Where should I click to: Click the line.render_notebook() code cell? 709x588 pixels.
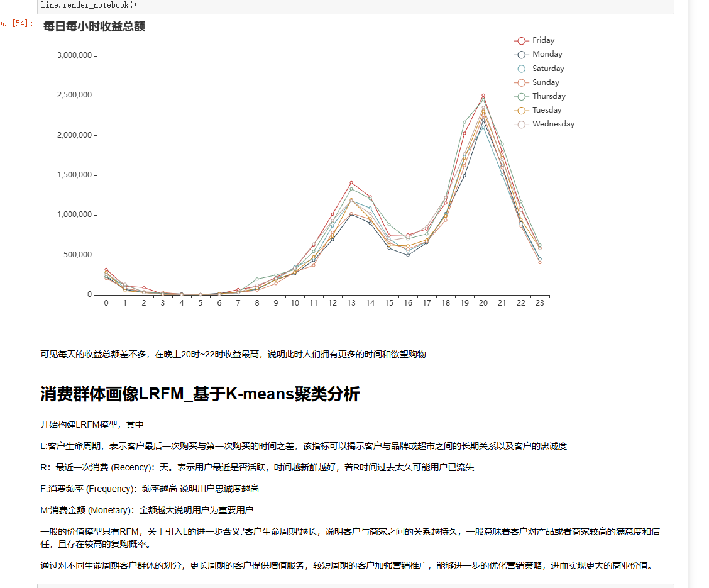coord(355,6)
